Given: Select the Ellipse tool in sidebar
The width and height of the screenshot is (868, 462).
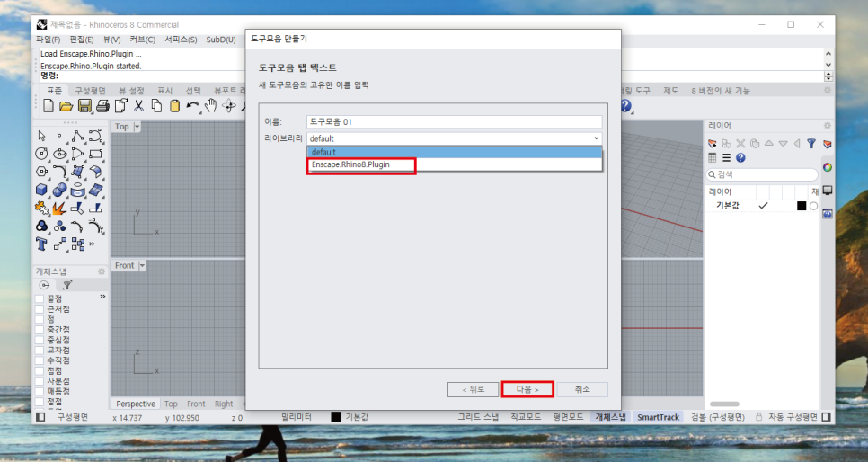Looking at the screenshot, I should pos(60,154).
